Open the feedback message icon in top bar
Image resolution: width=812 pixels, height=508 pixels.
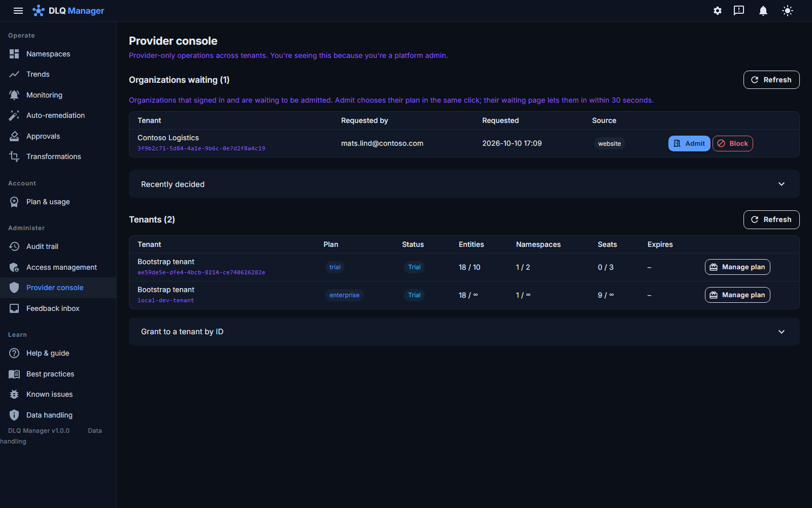coord(739,11)
